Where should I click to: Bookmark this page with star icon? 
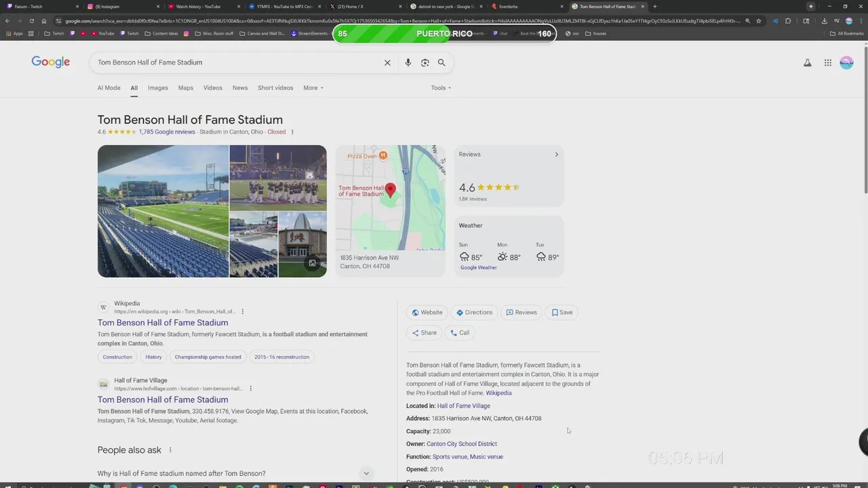pos(759,21)
